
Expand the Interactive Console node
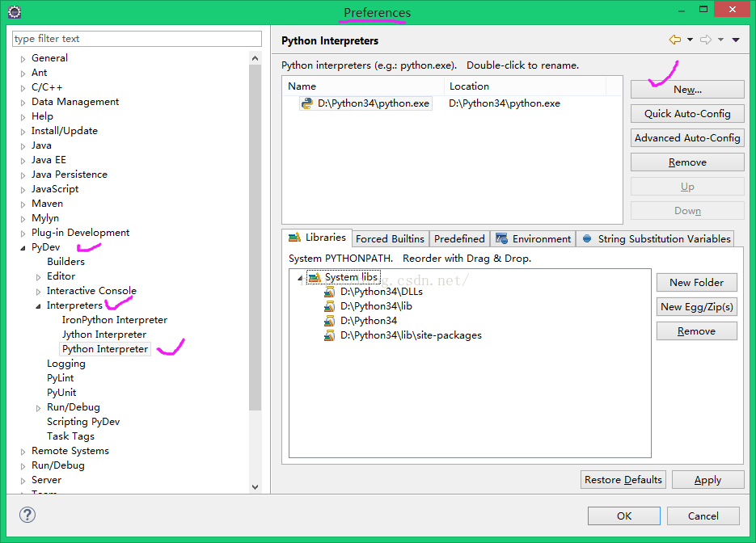tap(38, 292)
